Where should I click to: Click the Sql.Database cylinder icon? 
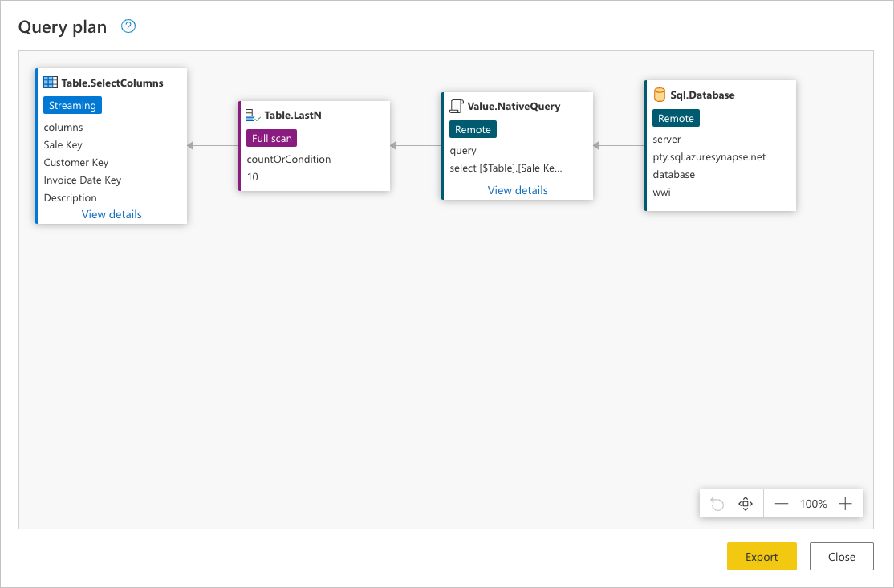pyautogui.click(x=660, y=95)
